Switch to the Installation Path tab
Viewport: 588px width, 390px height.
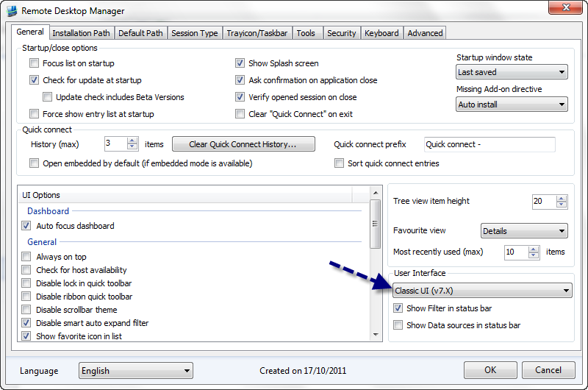[x=81, y=33]
